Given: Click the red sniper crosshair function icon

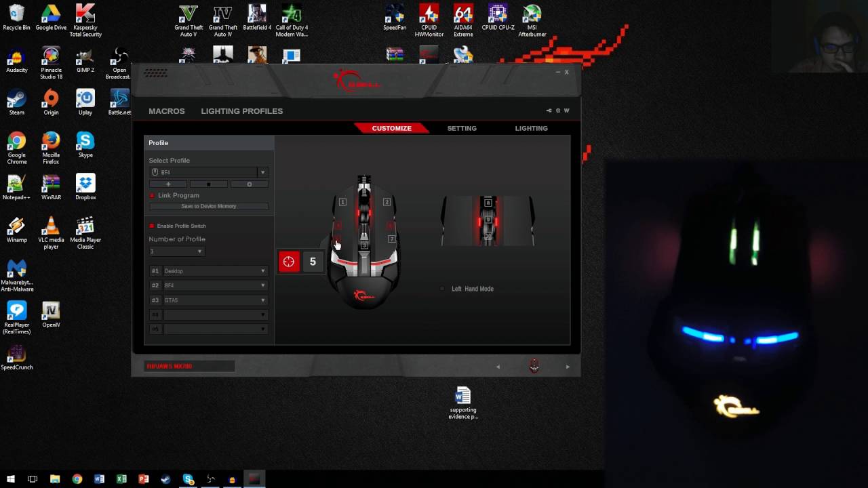Looking at the screenshot, I should coord(289,262).
